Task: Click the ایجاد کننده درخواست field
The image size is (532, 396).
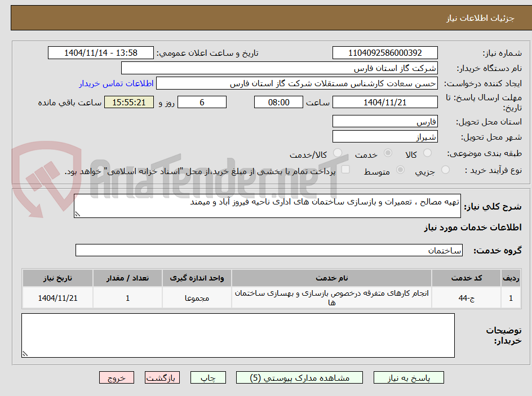Action: (x=297, y=83)
